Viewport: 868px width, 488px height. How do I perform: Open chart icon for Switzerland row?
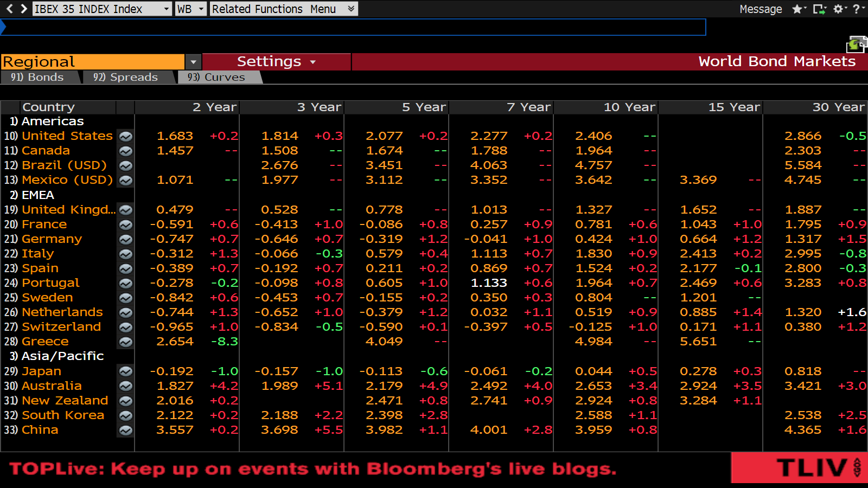125,327
